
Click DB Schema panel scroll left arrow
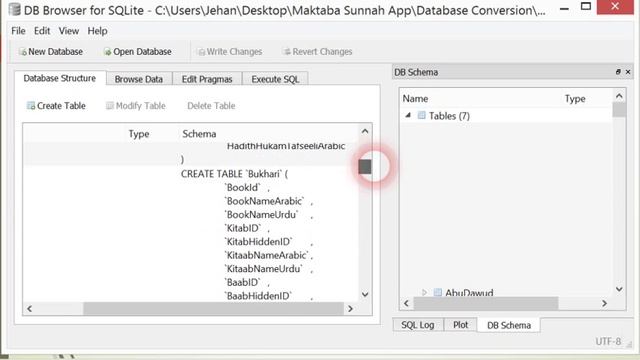(x=406, y=303)
